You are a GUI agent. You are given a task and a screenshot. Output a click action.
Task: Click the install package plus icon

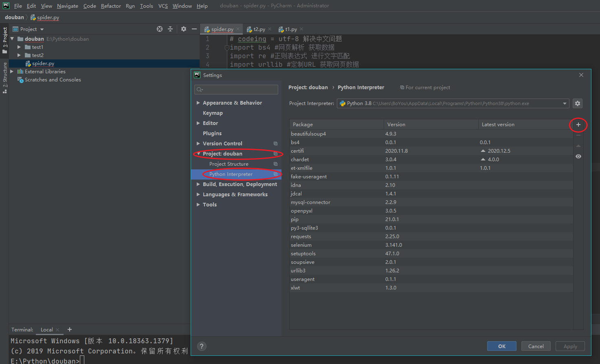coord(578,125)
